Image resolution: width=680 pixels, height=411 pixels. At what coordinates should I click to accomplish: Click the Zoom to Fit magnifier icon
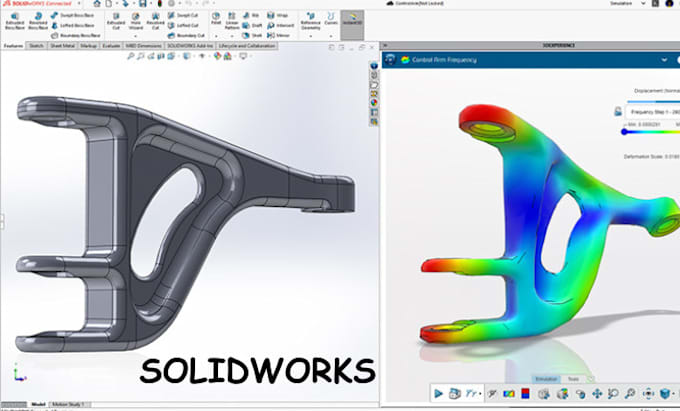pos(131,56)
